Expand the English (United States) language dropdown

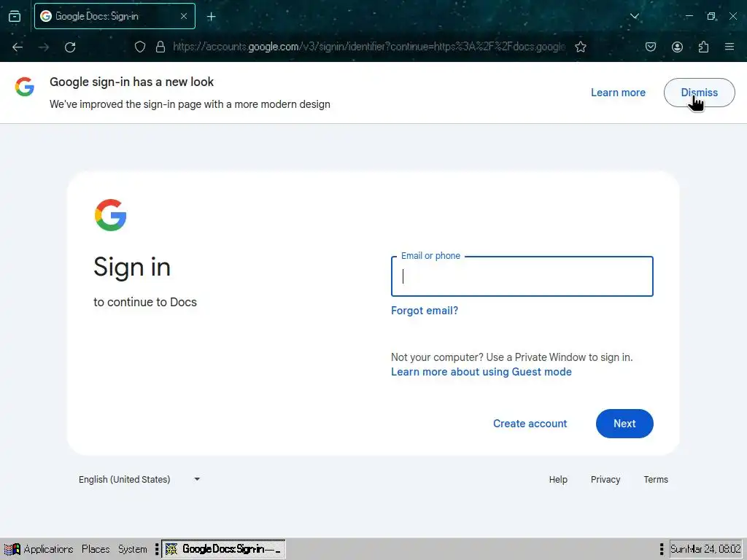[139, 480]
